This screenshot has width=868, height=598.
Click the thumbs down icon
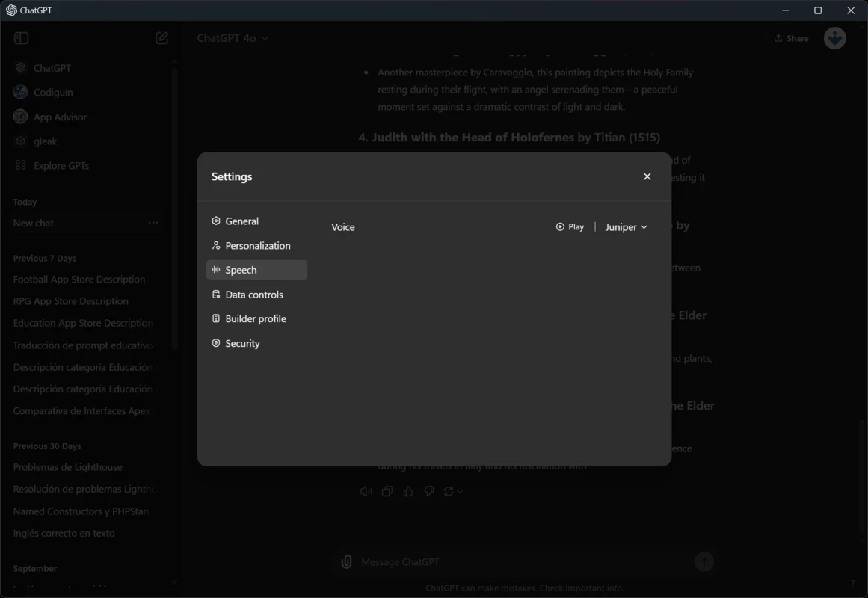tap(429, 491)
